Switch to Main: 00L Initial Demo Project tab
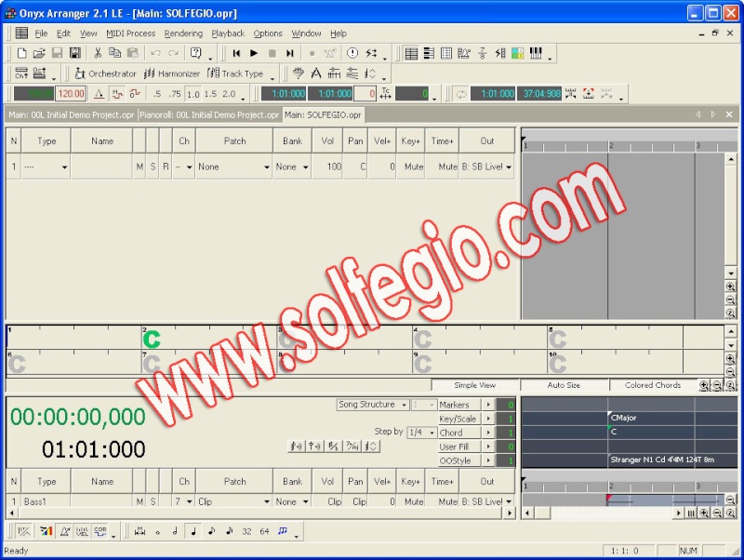Viewport: 744px width, 560px height. click(x=72, y=114)
